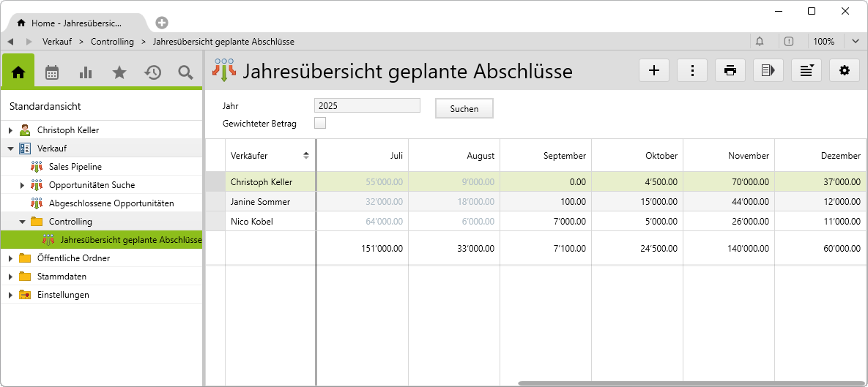Expand the Christoph Keller tree node

coord(10,130)
